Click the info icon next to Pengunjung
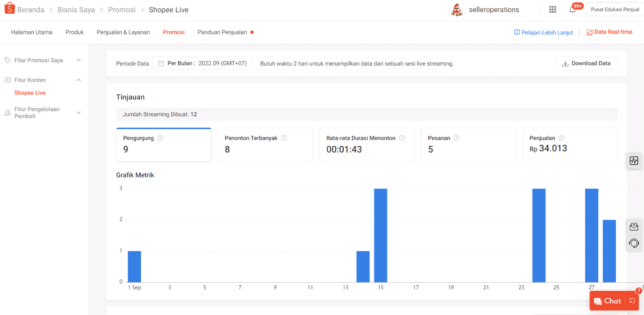Viewport: 644px width, 315px height. [160, 138]
